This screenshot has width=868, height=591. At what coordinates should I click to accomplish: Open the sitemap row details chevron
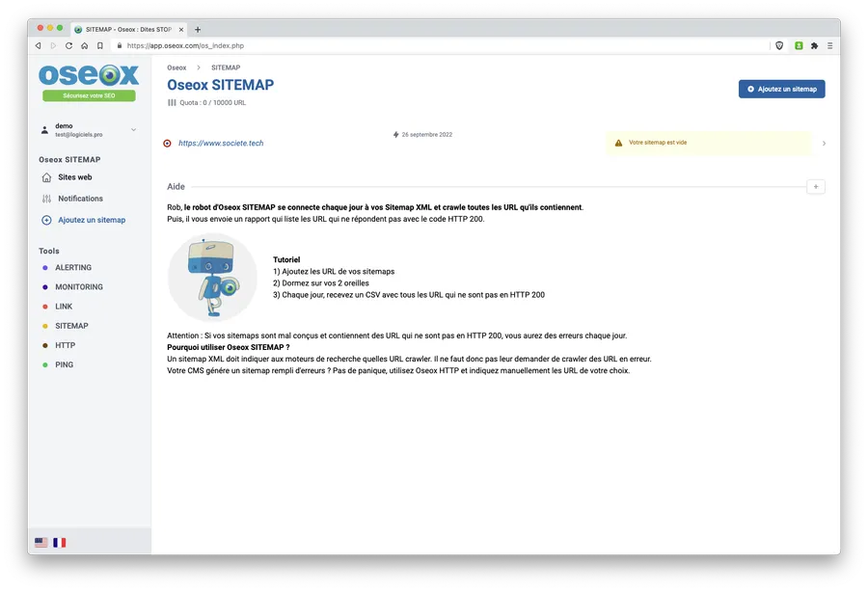(x=824, y=144)
